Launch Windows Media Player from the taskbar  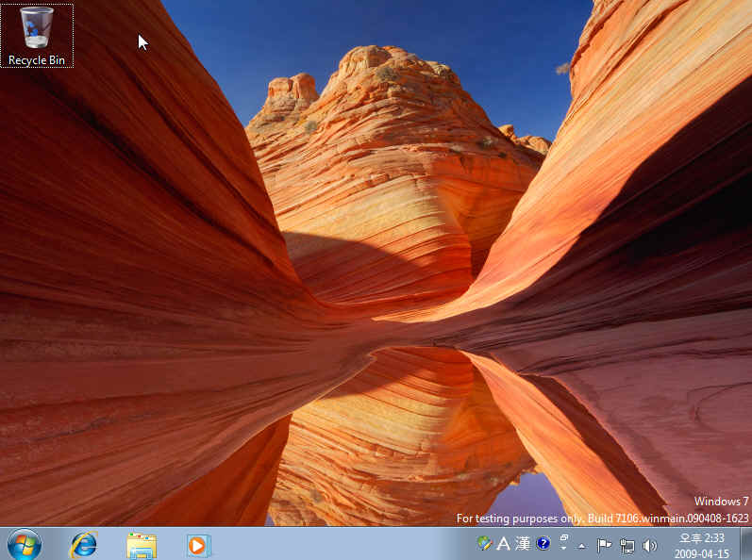(x=198, y=545)
